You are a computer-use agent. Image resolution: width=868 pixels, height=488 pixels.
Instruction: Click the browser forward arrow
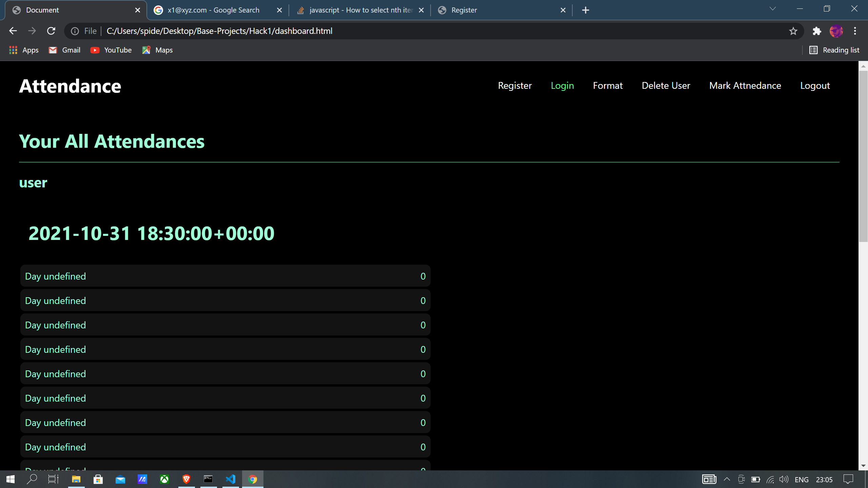(32, 31)
